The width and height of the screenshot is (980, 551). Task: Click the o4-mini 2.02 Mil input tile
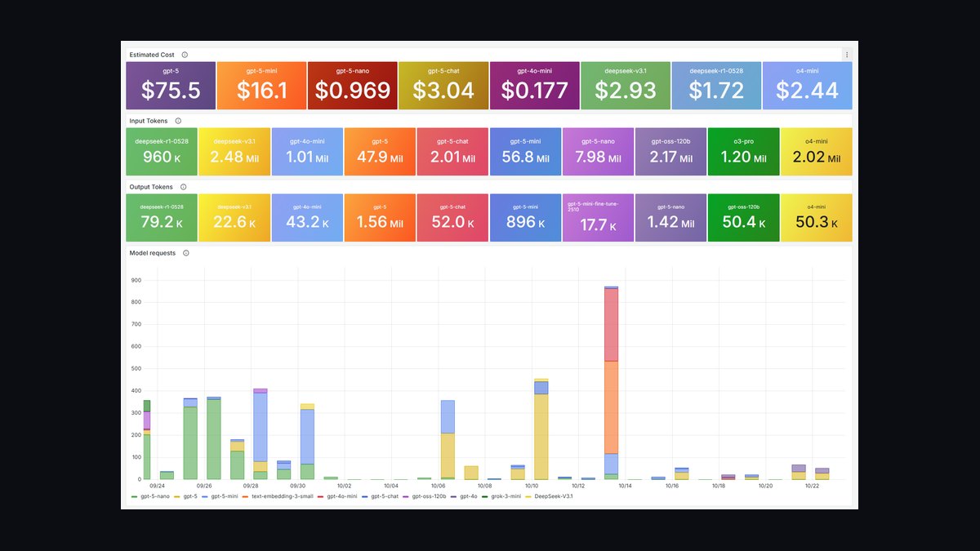click(817, 152)
